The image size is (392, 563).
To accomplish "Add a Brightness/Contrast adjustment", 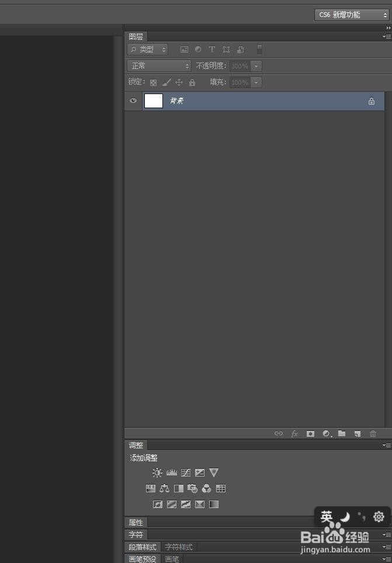I will coord(157,472).
